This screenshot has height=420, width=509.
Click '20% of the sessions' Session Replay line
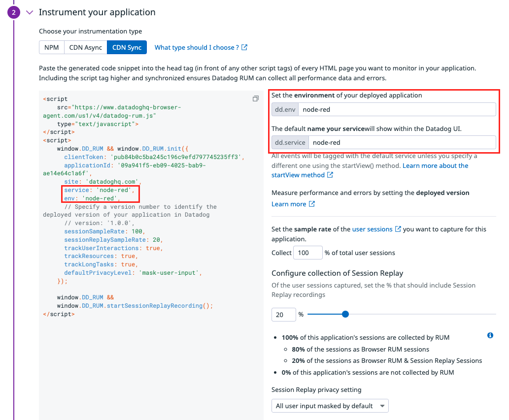(387, 360)
